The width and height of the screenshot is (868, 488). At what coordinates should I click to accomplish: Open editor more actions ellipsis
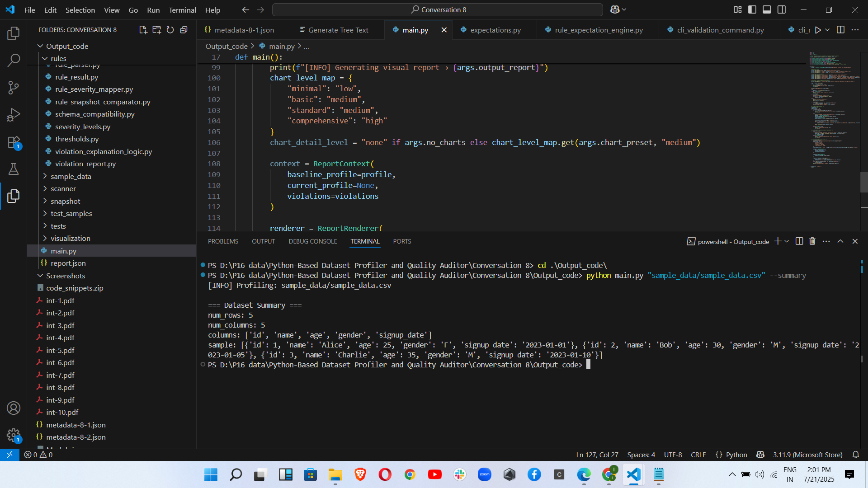[855, 30]
